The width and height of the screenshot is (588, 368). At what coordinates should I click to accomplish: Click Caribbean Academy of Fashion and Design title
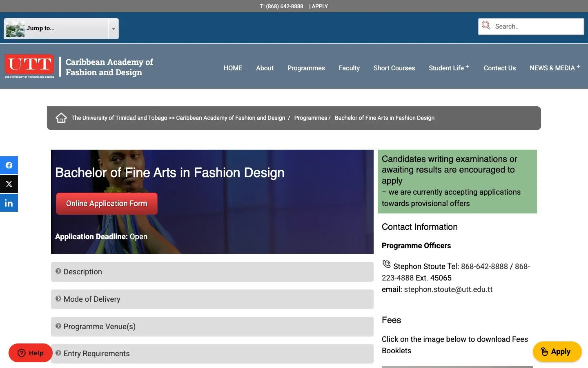tap(109, 67)
